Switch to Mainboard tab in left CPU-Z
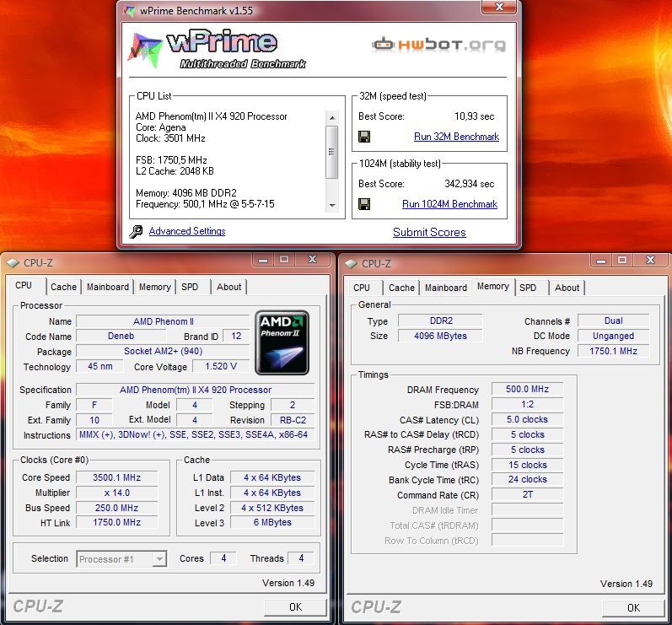The image size is (672, 625). pyautogui.click(x=108, y=287)
